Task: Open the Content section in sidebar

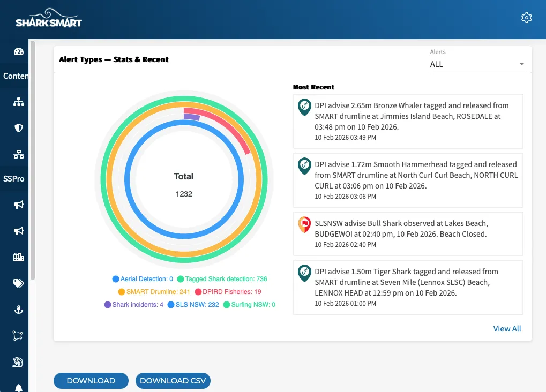Action: (14, 76)
